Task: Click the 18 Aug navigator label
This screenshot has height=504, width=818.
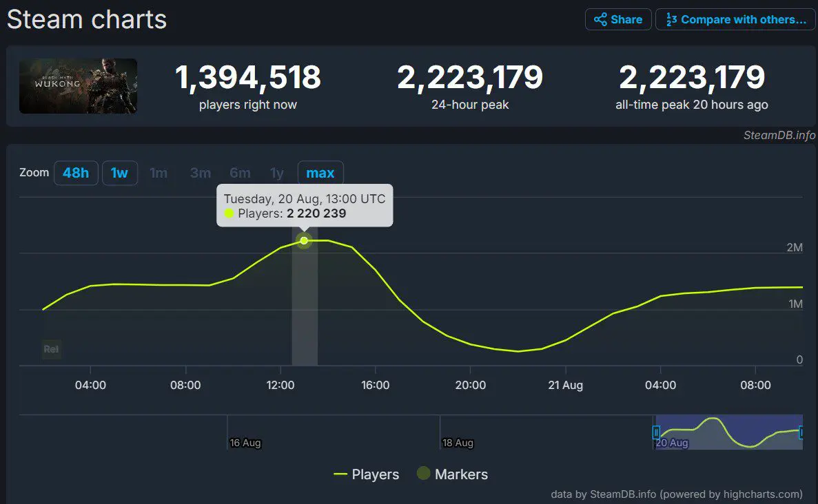Action: point(458,443)
